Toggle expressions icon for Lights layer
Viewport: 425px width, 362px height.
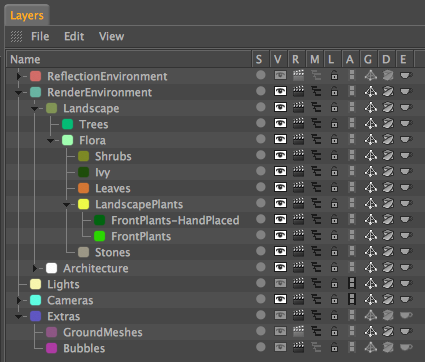[406, 283]
